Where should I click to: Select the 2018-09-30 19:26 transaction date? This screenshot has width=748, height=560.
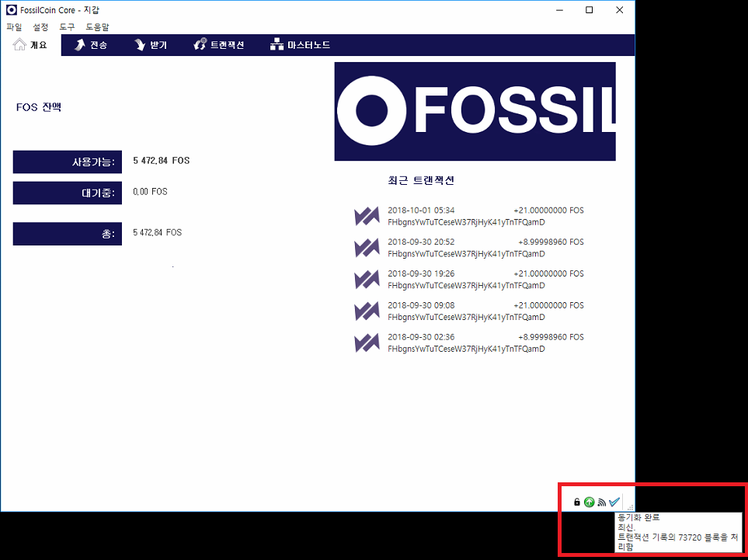421,274
